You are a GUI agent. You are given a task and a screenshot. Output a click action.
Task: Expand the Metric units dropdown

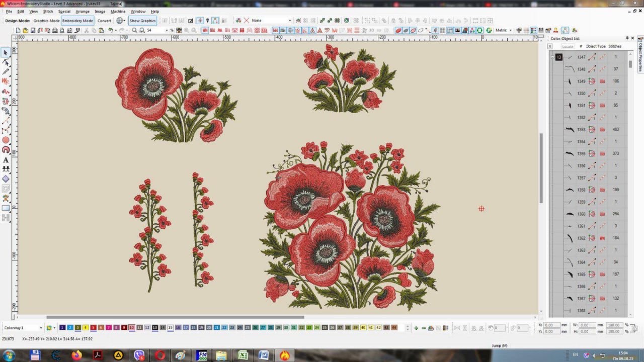click(510, 30)
